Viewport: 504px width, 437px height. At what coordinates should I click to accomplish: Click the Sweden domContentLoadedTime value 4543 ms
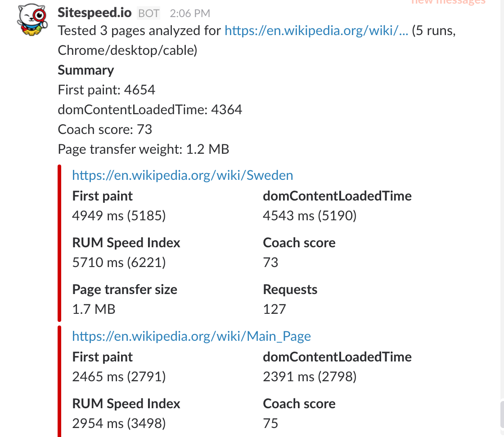click(x=310, y=216)
